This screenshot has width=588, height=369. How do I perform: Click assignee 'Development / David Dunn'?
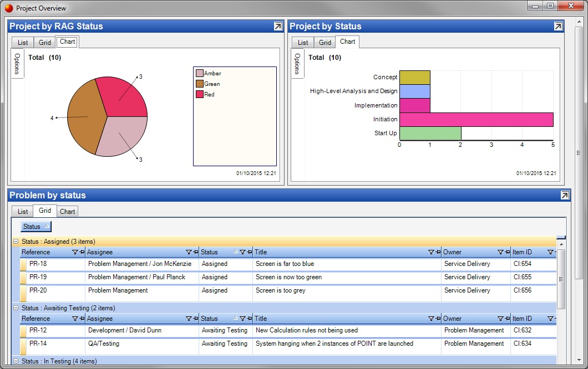(124, 330)
